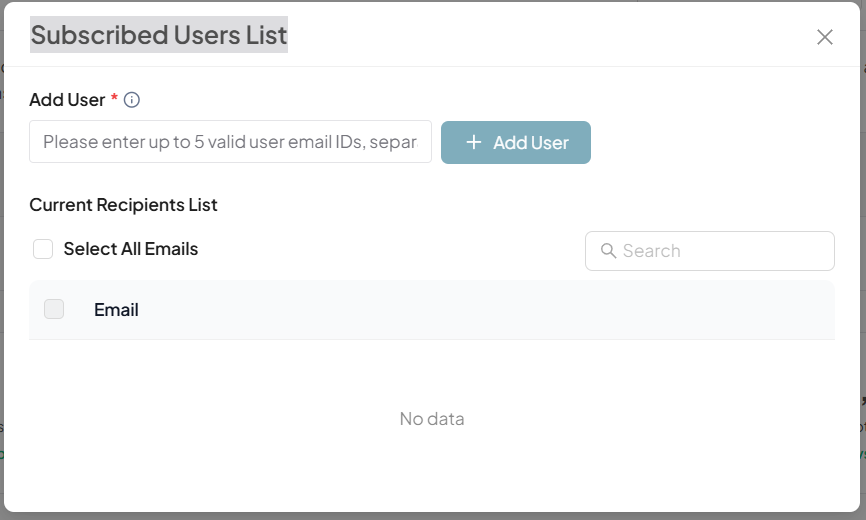This screenshot has height=520, width=866.
Task: Click the Subscribed Users List title
Action: (x=159, y=35)
